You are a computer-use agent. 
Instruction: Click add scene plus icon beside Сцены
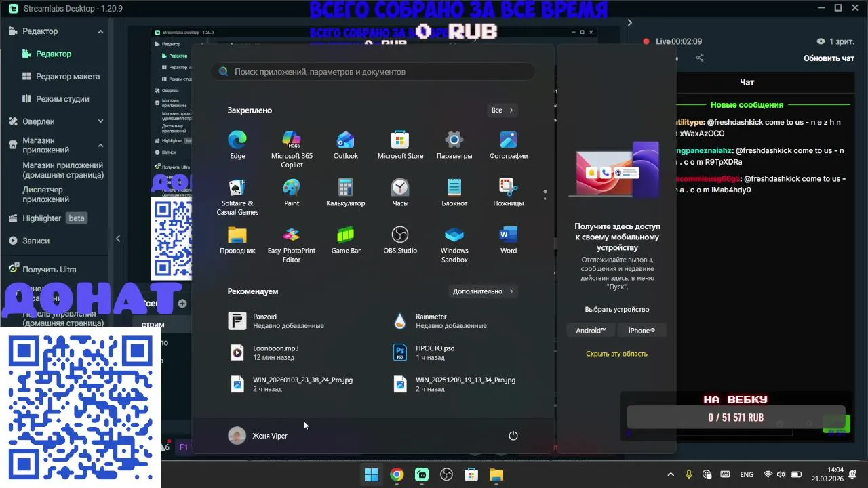coord(182,304)
